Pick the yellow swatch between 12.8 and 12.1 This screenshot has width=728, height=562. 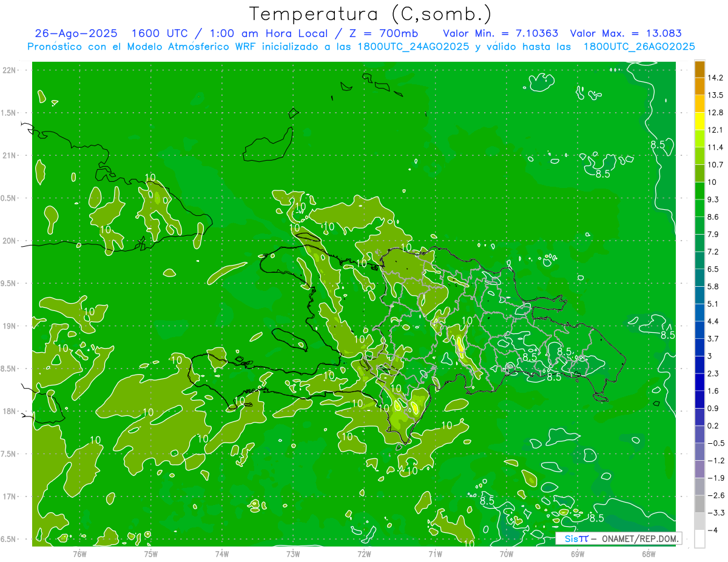click(699, 121)
